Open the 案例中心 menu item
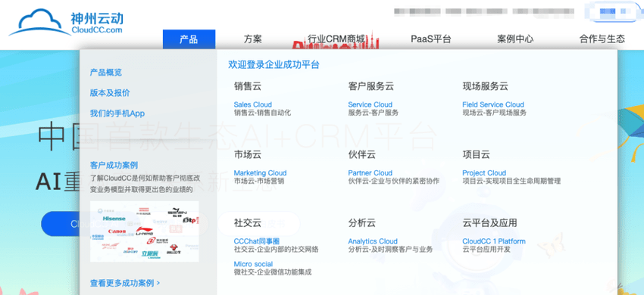The image size is (644, 295). tap(515, 39)
